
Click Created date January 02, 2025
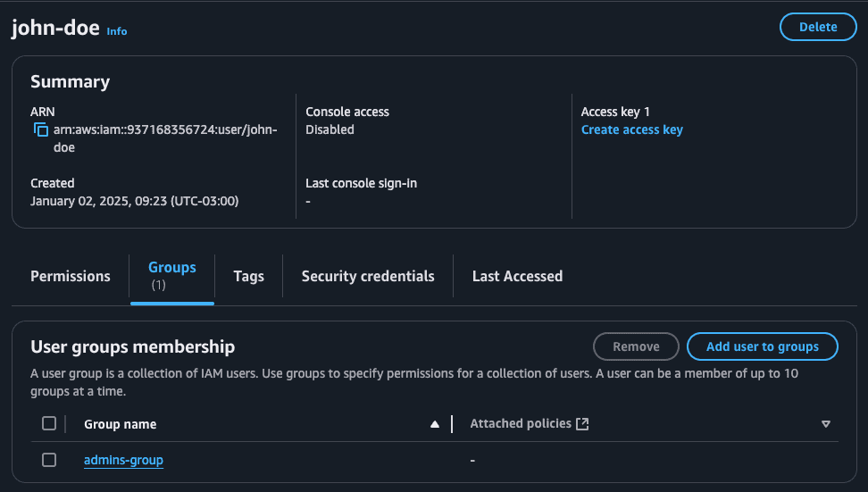(135, 201)
